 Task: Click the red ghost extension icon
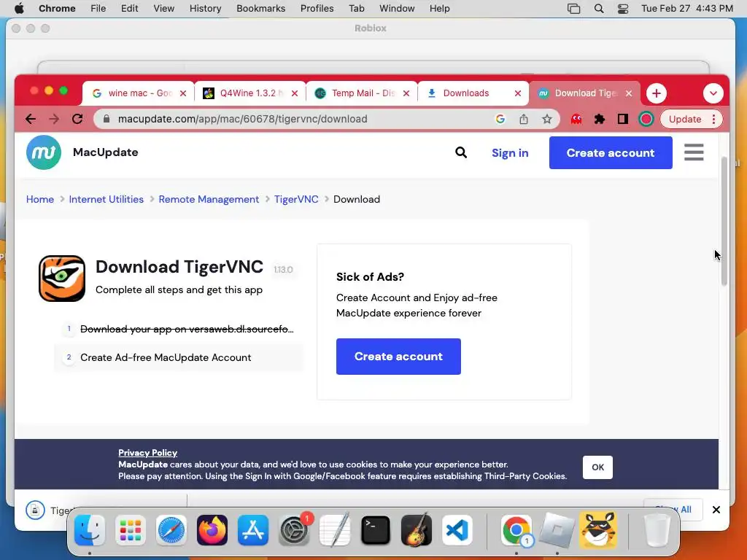tap(576, 119)
